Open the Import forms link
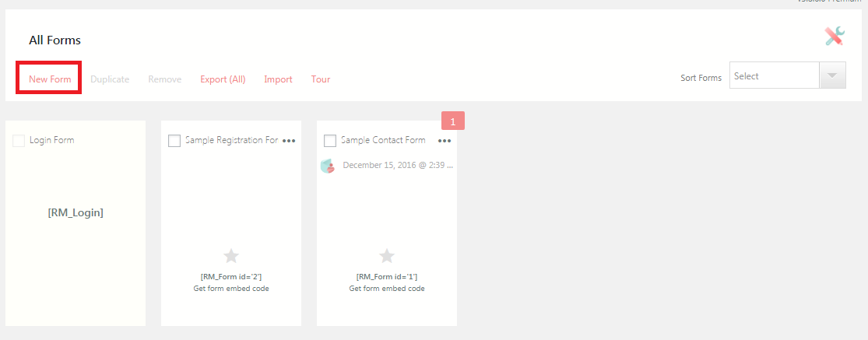Screen dimensions: 868x340 [x=278, y=79]
